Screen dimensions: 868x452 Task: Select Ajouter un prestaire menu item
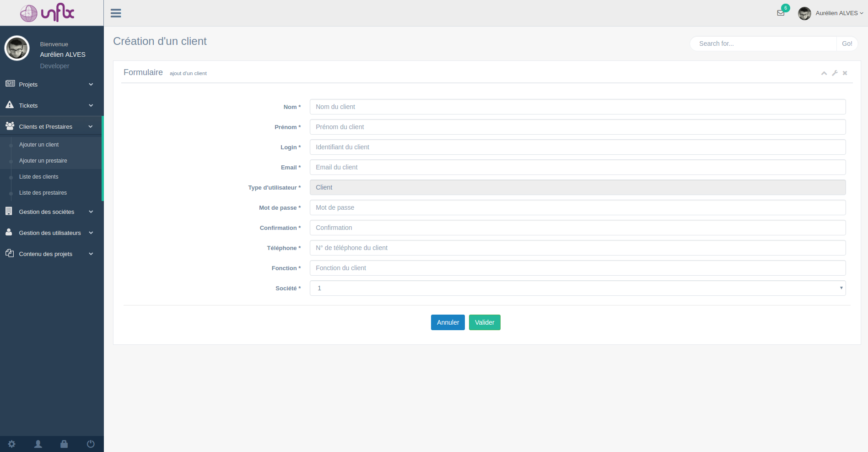(x=43, y=161)
